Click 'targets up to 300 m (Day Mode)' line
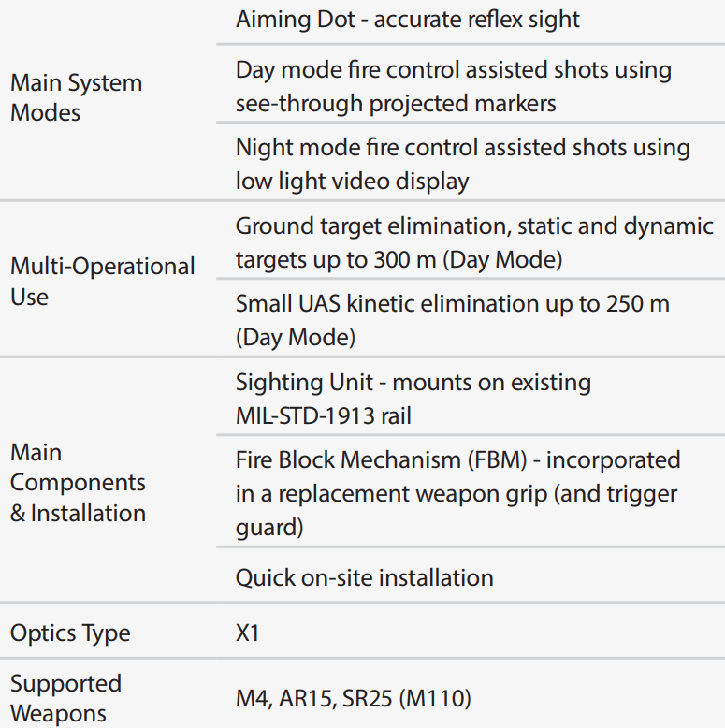Image resolution: width=725 pixels, height=728 pixels. coord(399,259)
